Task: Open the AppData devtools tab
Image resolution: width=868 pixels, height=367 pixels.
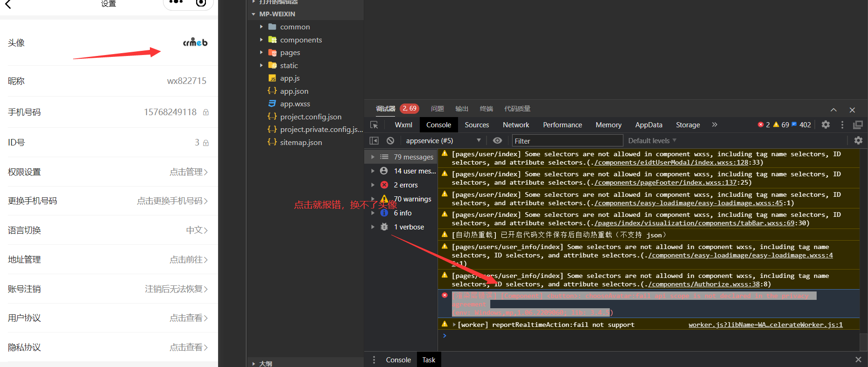Action: (649, 125)
